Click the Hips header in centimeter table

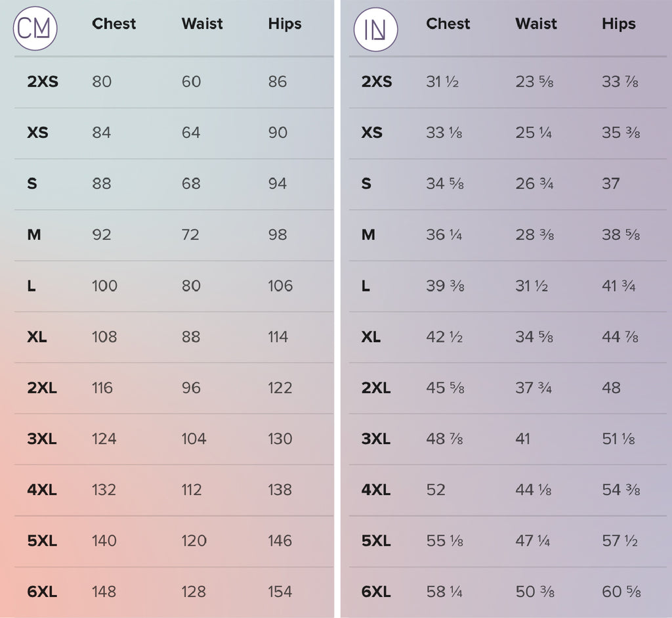pos(285,24)
